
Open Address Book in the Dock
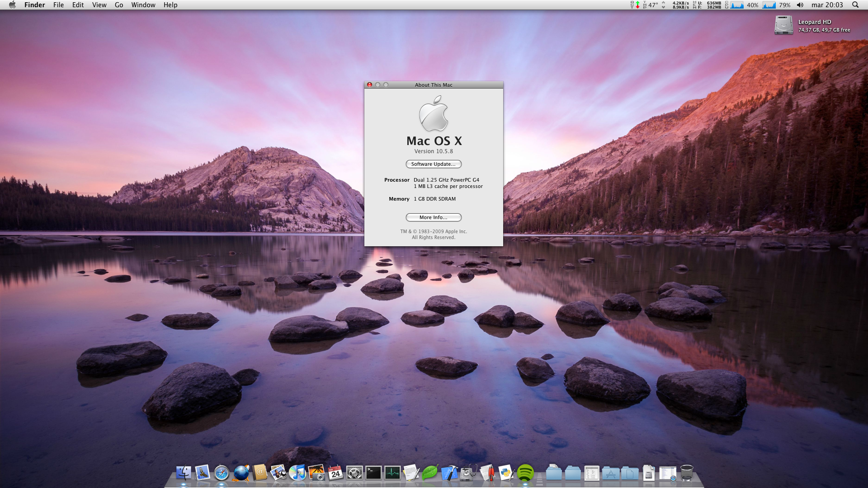tap(259, 473)
